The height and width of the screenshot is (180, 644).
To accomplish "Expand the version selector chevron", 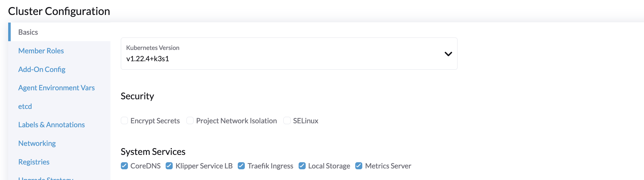I will pyautogui.click(x=448, y=54).
